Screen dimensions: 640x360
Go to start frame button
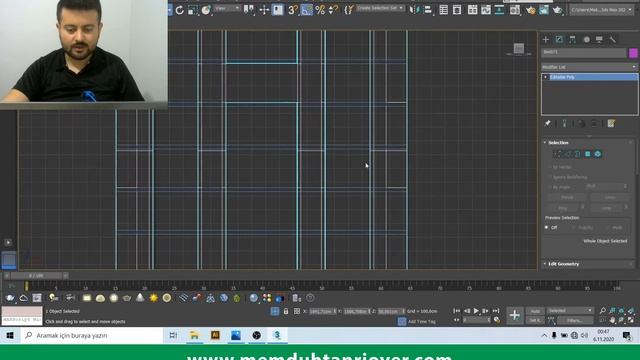point(457,311)
